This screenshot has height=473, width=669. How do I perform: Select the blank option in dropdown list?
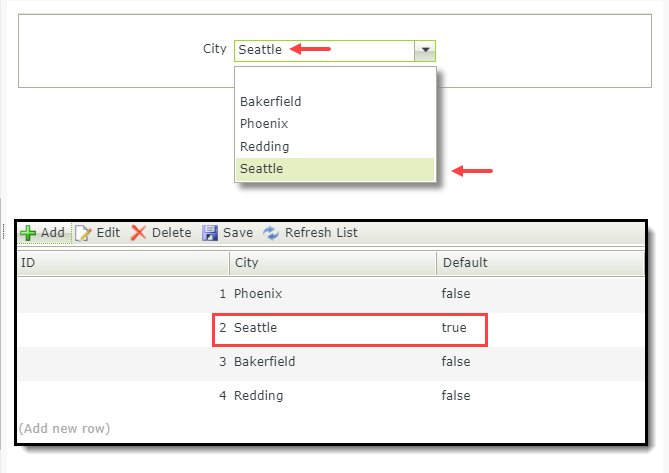click(x=335, y=80)
